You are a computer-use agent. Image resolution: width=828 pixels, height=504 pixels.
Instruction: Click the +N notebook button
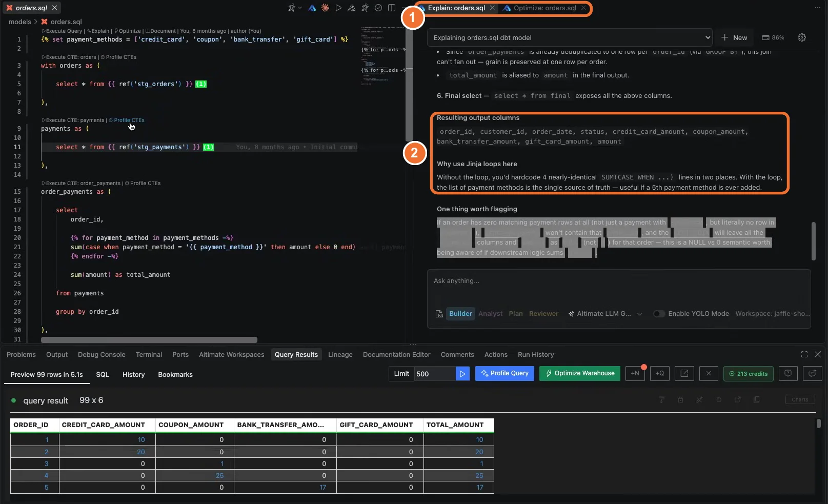[635, 373]
